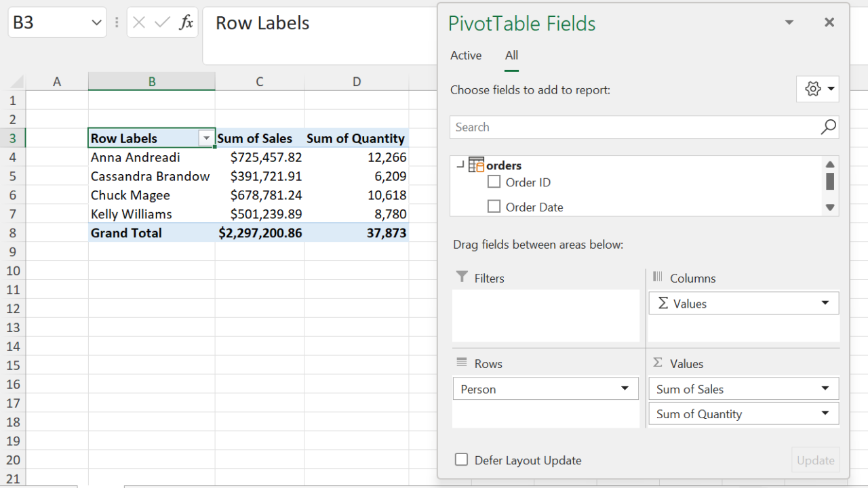Switch to the Active tab
868x488 pixels.
[x=466, y=56]
